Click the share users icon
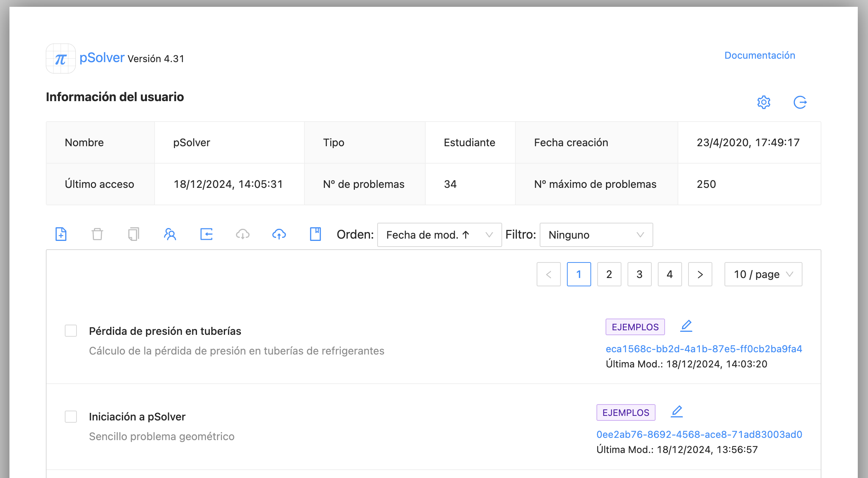 point(170,234)
